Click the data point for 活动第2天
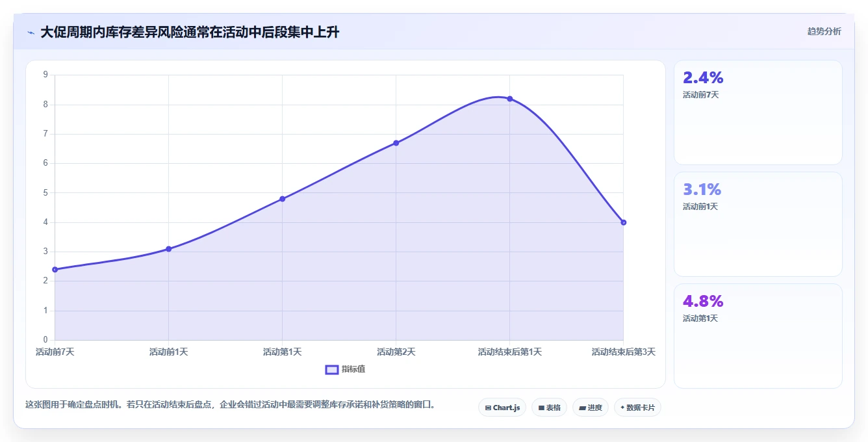The image size is (868, 442). coord(396,143)
